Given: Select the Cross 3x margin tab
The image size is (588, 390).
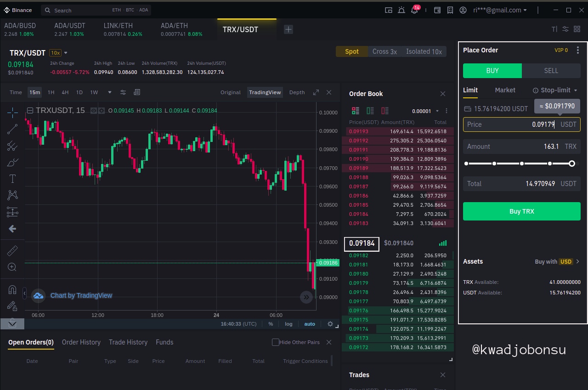Looking at the screenshot, I should [x=384, y=51].
